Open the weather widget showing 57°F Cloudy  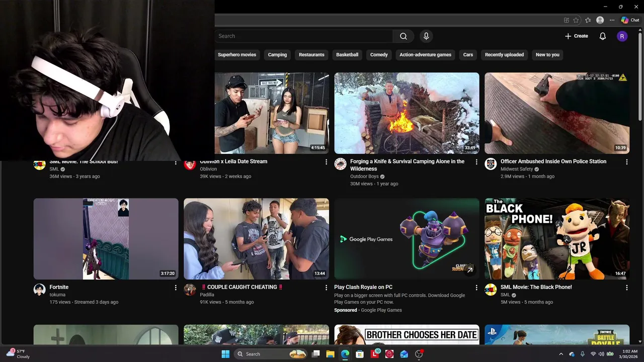(x=18, y=353)
